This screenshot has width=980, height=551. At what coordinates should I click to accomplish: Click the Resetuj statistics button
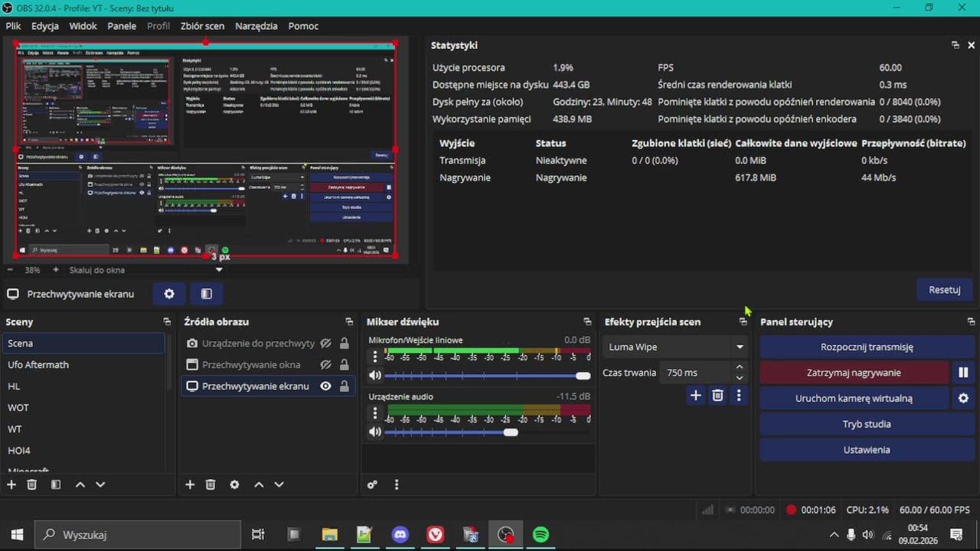(945, 290)
